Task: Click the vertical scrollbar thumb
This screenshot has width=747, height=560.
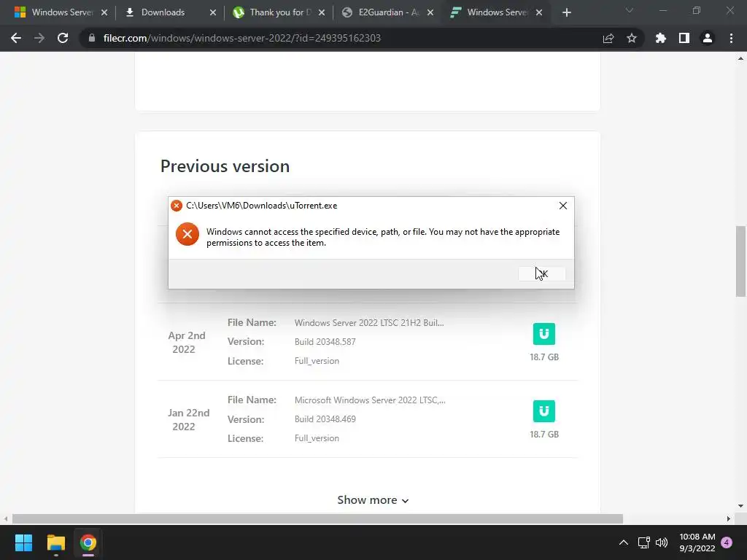Action: pyautogui.click(x=740, y=262)
